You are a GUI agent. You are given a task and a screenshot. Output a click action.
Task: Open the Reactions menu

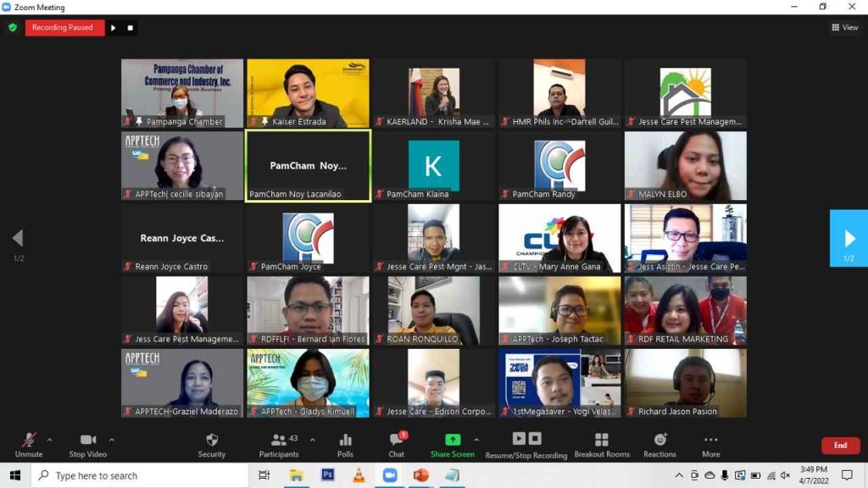tap(659, 445)
